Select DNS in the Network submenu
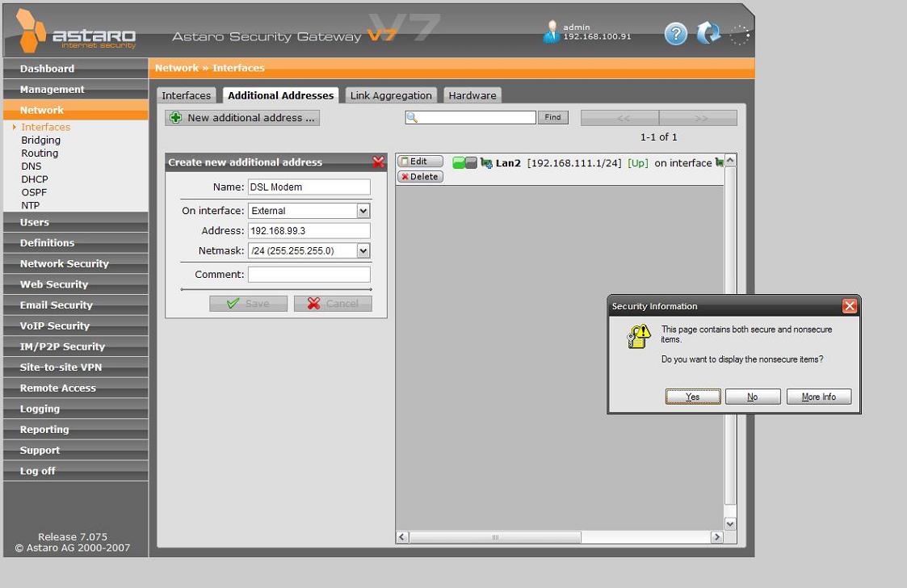This screenshot has height=588, width=907. click(31, 166)
